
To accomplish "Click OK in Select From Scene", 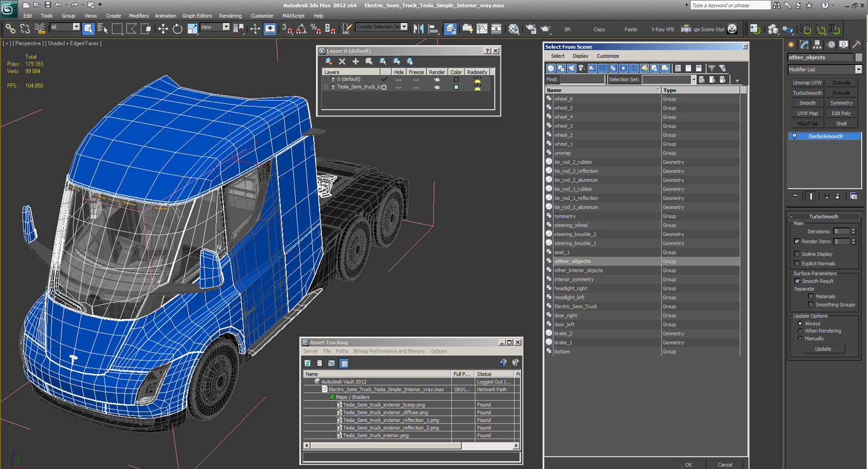I will (x=688, y=464).
